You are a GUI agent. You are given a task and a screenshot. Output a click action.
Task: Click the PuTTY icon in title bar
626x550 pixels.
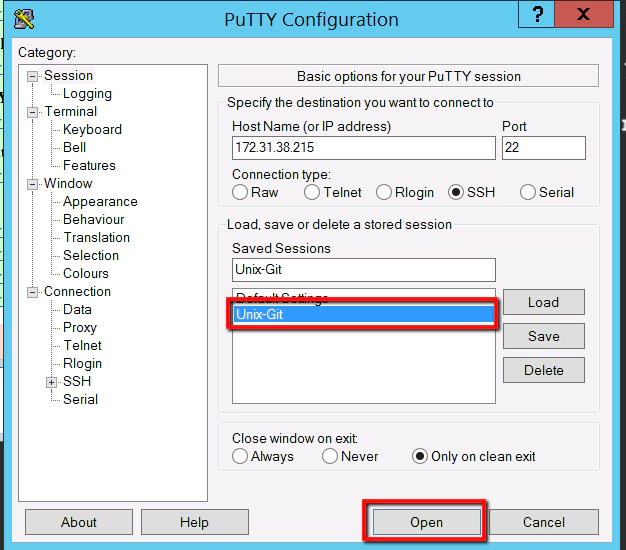pyautogui.click(x=24, y=19)
